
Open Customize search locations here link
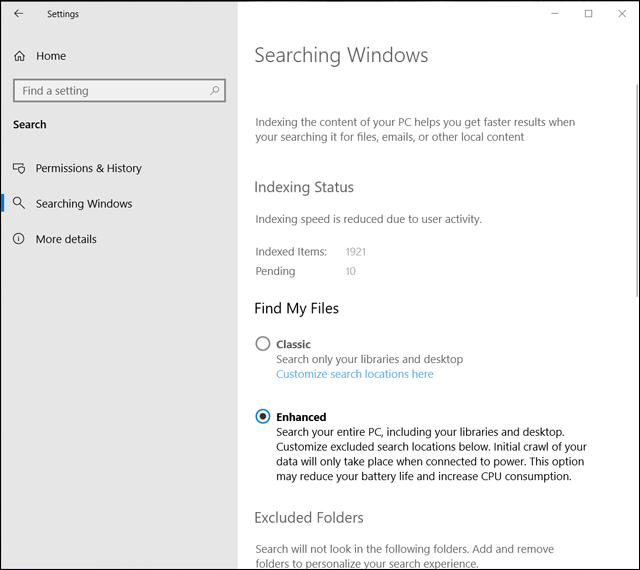[x=355, y=374]
